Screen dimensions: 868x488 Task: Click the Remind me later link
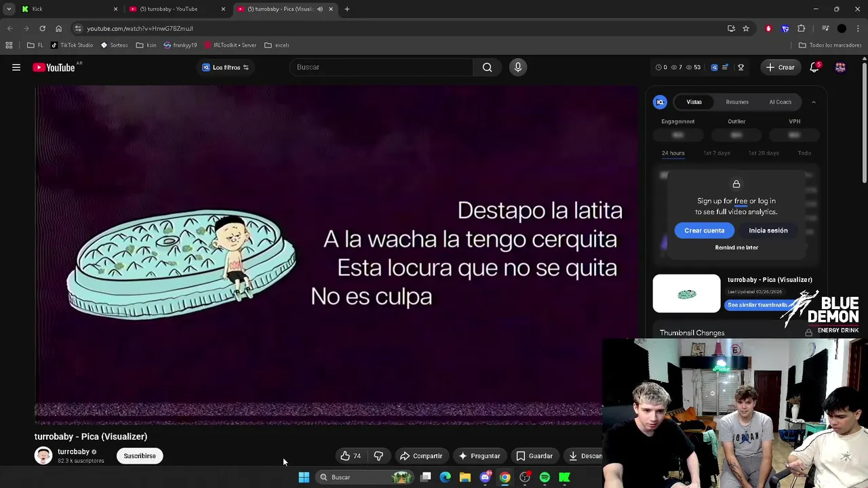click(x=736, y=247)
